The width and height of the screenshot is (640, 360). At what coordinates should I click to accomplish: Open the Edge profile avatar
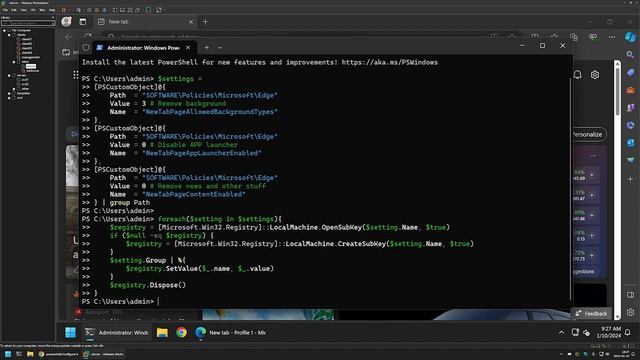pyautogui.click(x=67, y=22)
